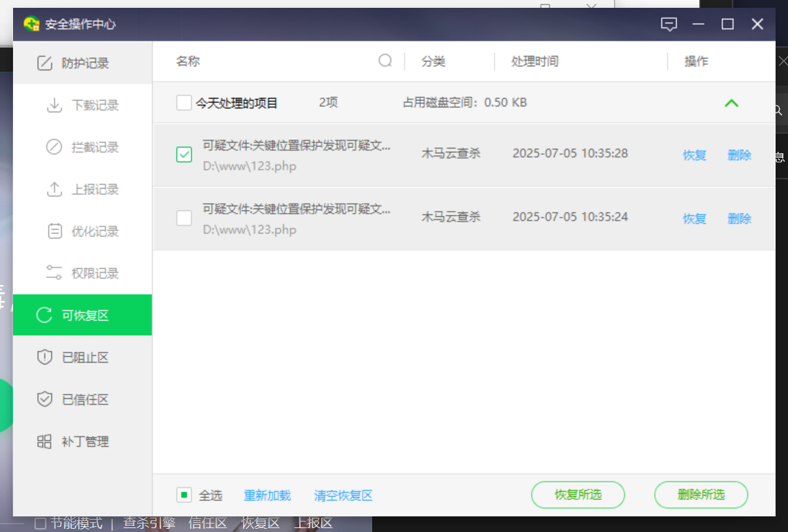Click the download record arrow icon
The image size is (788, 532).
[54, 105]
